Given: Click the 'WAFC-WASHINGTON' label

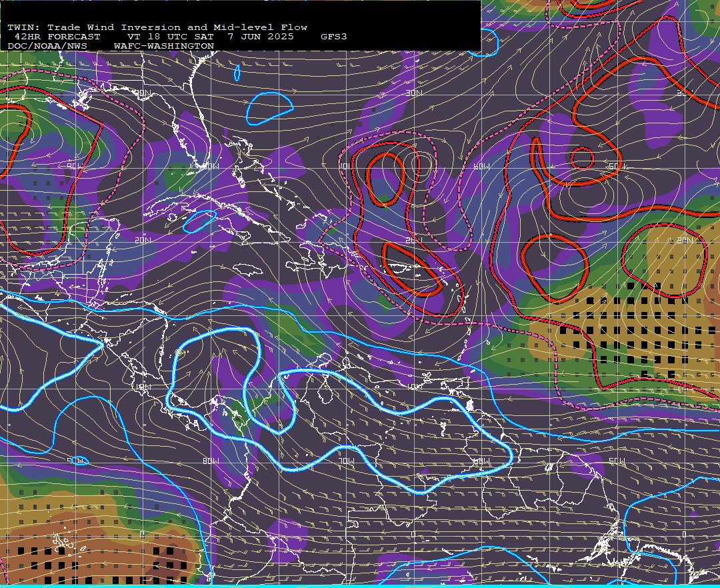Looking at the screenshot, I should (164, 47).
